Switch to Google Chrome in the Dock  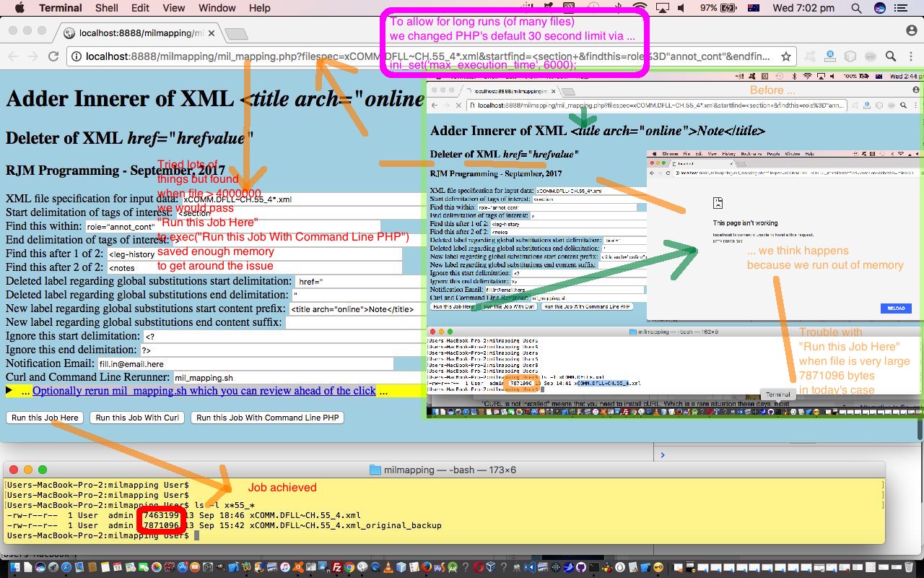click(x=349, y=568)
